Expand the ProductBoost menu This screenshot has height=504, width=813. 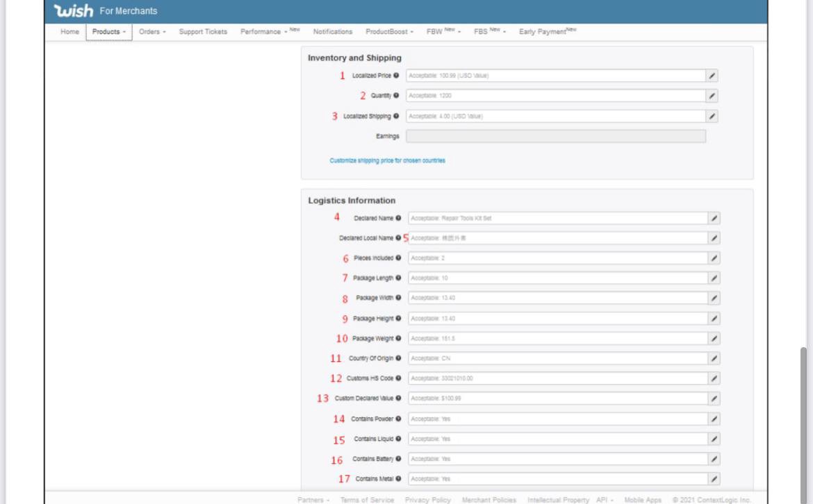[389, 32]
